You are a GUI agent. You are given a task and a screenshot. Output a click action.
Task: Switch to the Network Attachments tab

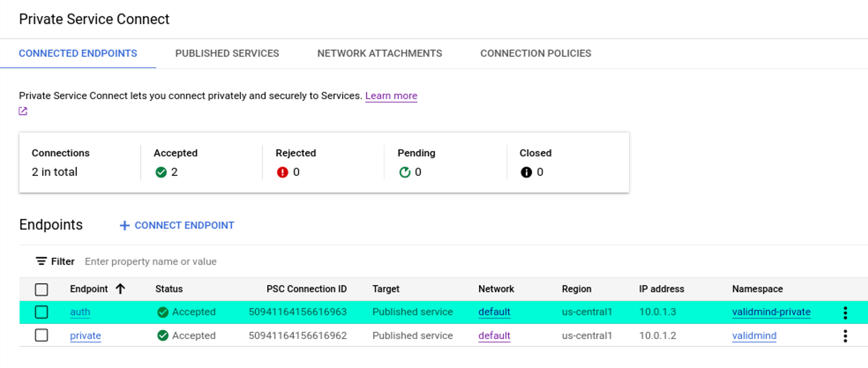coord(379,53)
